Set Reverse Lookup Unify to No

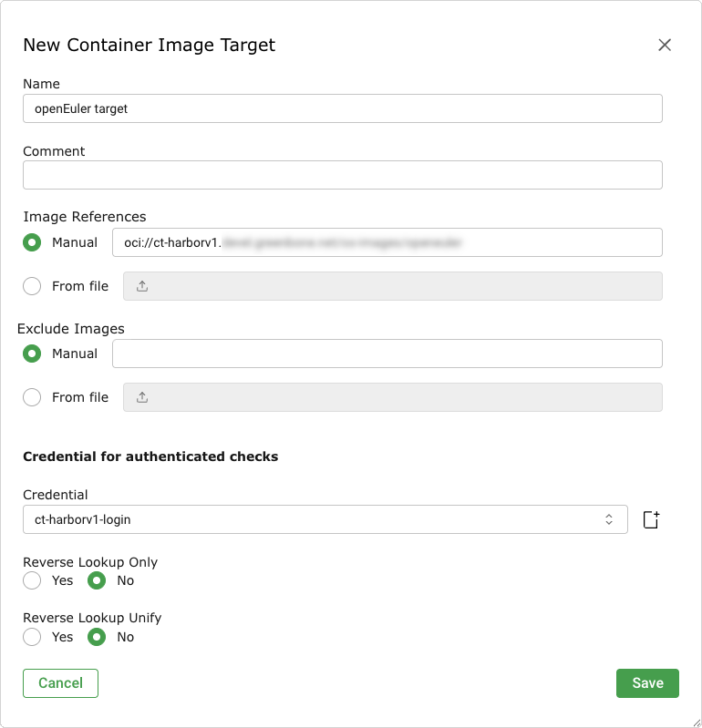click(x=96, y=637)
